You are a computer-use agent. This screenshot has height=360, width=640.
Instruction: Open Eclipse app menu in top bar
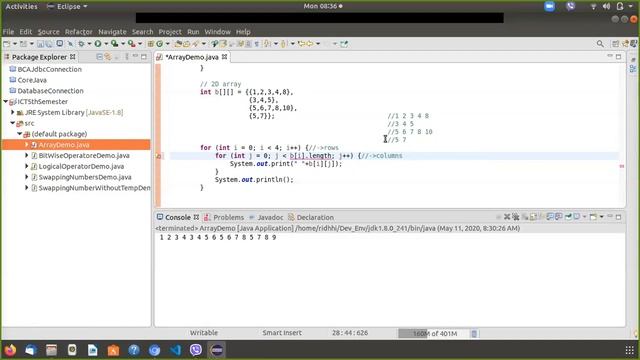tap(67, 7)
